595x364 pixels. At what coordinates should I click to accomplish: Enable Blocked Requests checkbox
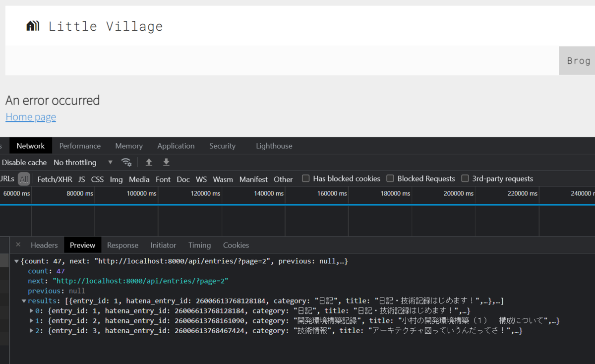[390, 179]
